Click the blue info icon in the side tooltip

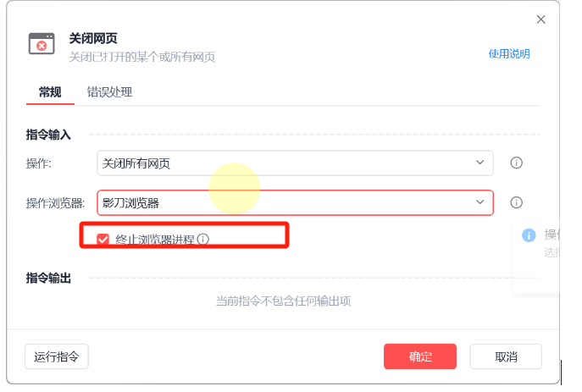click(529, 235)
